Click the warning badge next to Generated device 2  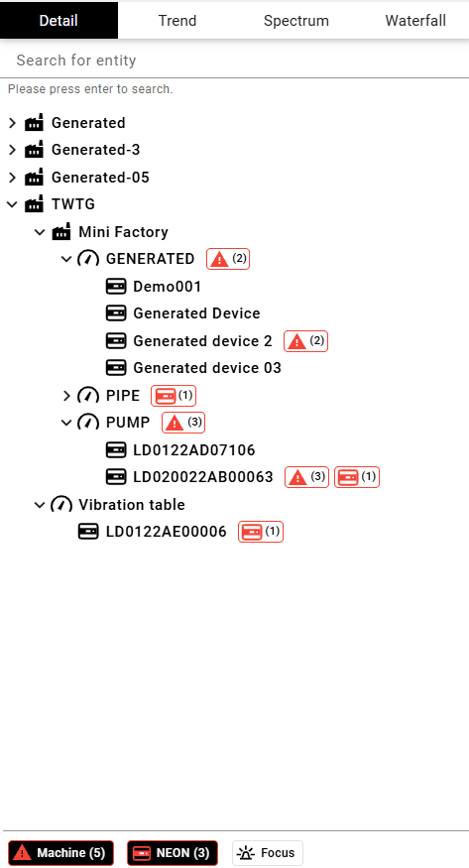pos(305,341)
